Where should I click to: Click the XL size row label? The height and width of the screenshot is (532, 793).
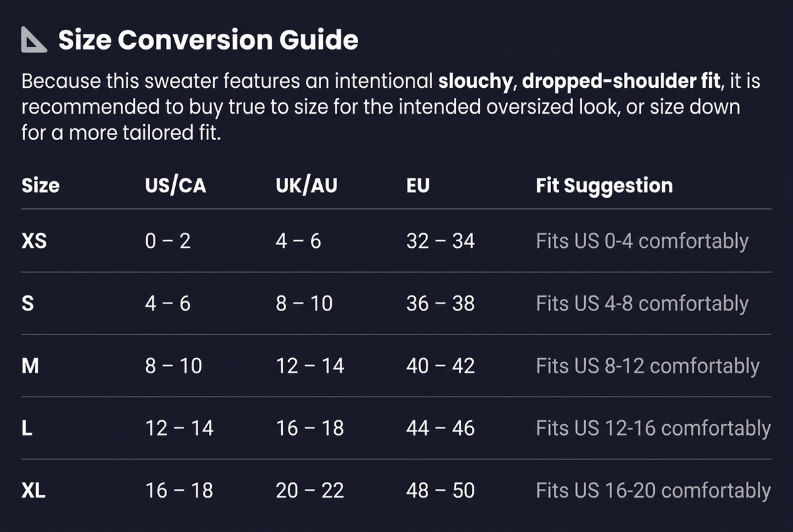click(34, 490)
